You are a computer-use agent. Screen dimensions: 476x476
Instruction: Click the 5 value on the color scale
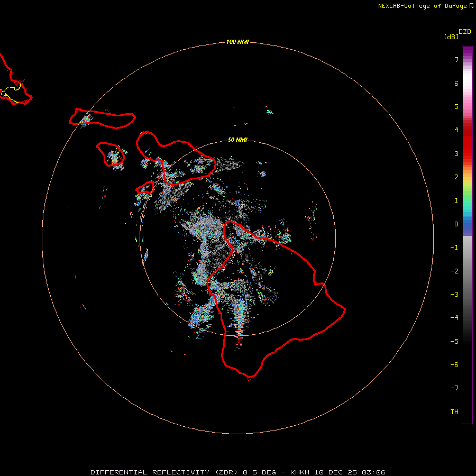coord(456,106)
